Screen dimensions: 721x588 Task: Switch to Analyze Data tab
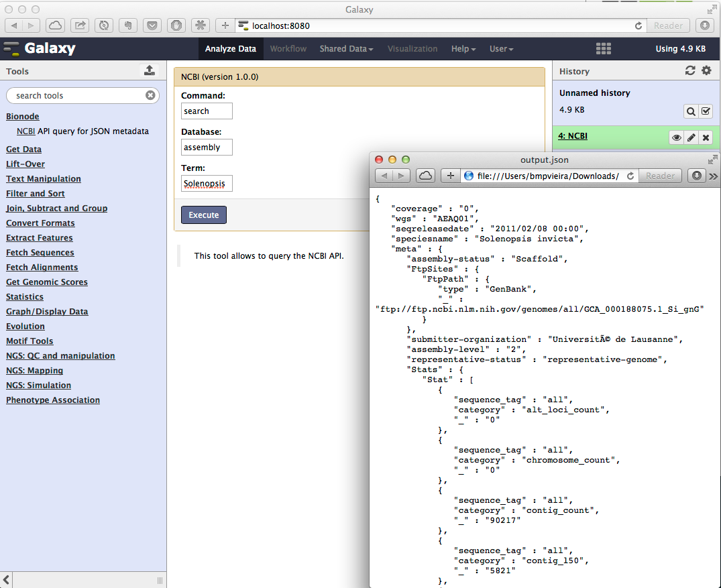[230, 49]
